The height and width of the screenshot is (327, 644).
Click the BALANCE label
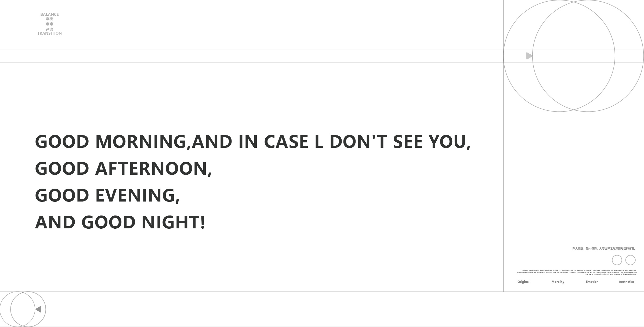[49, 15]
